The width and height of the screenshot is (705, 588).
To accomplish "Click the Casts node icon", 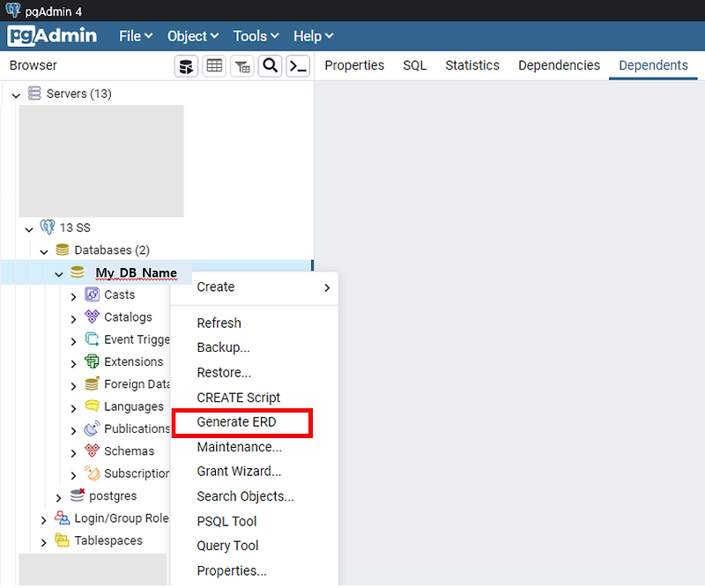I will click(93, 294).
